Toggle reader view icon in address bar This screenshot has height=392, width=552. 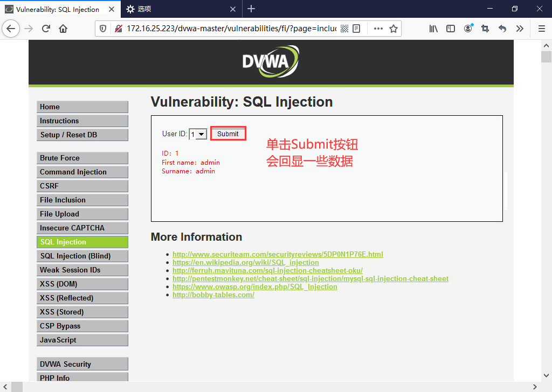[356, 29]
